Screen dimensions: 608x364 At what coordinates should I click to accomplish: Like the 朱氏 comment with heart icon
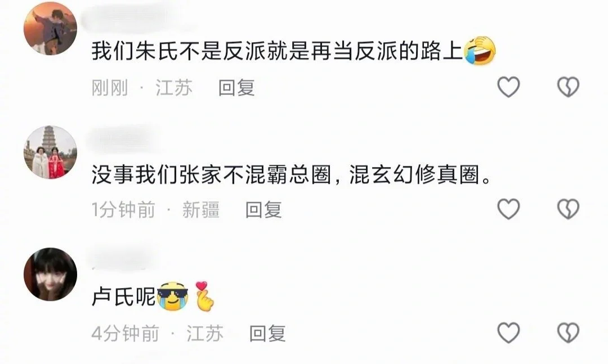[x=508, y=87]
